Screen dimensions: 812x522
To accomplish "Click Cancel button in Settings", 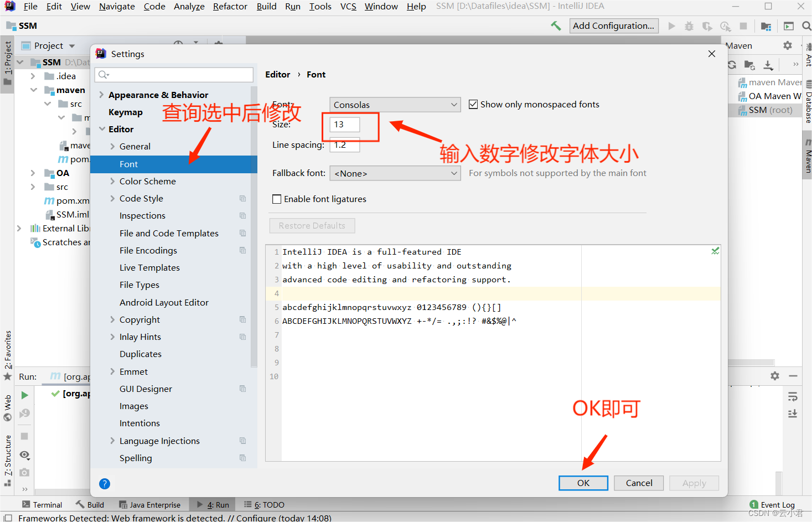I will (x=639, y=483).
